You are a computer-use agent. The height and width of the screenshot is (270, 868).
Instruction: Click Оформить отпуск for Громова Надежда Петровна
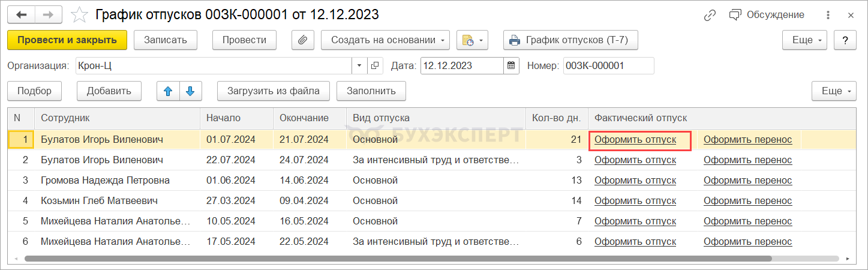tap(635, 181)
